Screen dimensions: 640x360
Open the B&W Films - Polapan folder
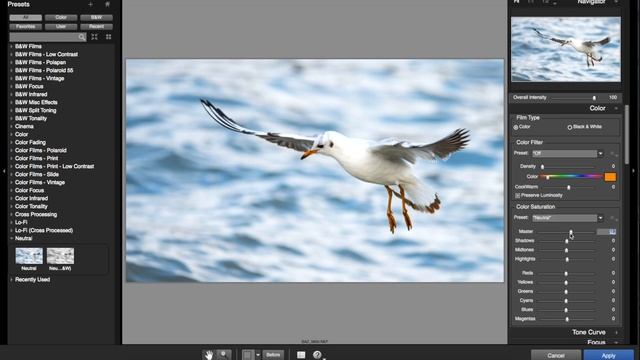(40, 62)
